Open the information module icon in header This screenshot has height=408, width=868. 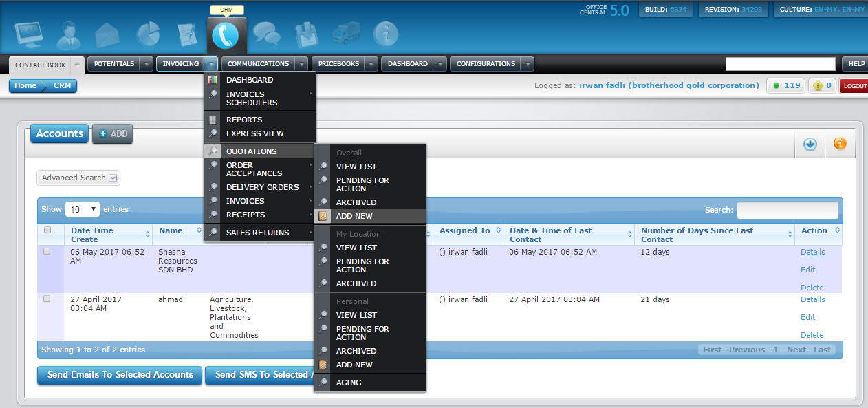(385, 34)
